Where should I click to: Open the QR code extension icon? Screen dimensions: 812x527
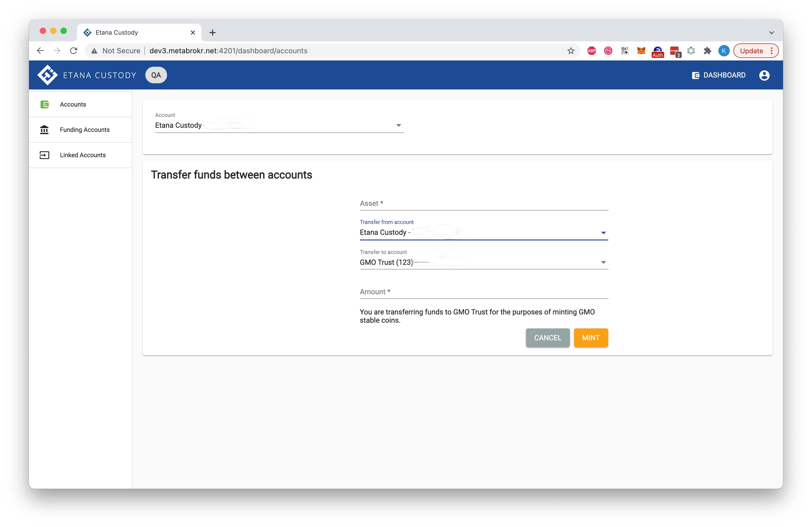pos(624,51)
